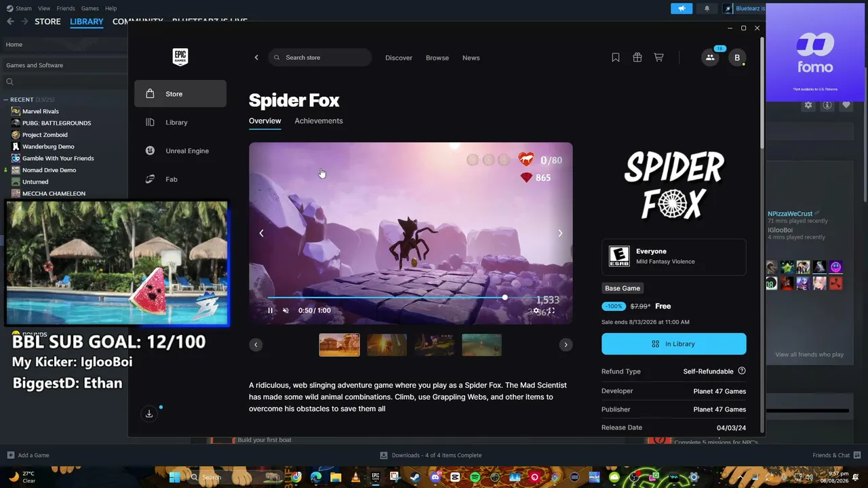Unmute the Spider Fox trailer audio
Viewport: 868px width, 488px height.
(x=285, y=310)
